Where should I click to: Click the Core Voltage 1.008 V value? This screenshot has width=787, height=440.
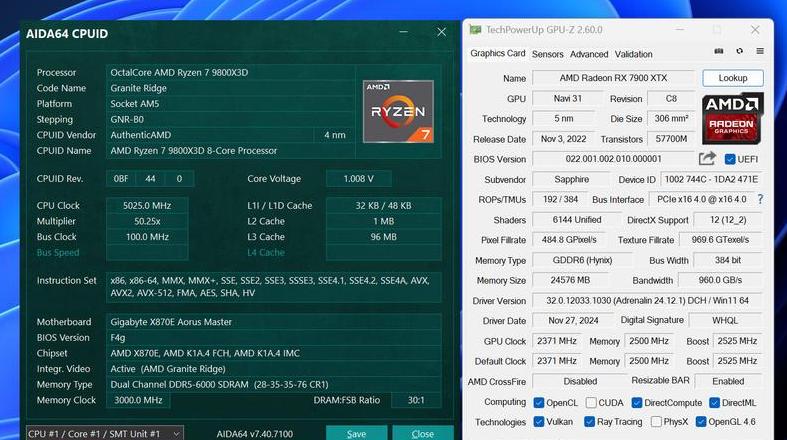(x=358, y=179)
